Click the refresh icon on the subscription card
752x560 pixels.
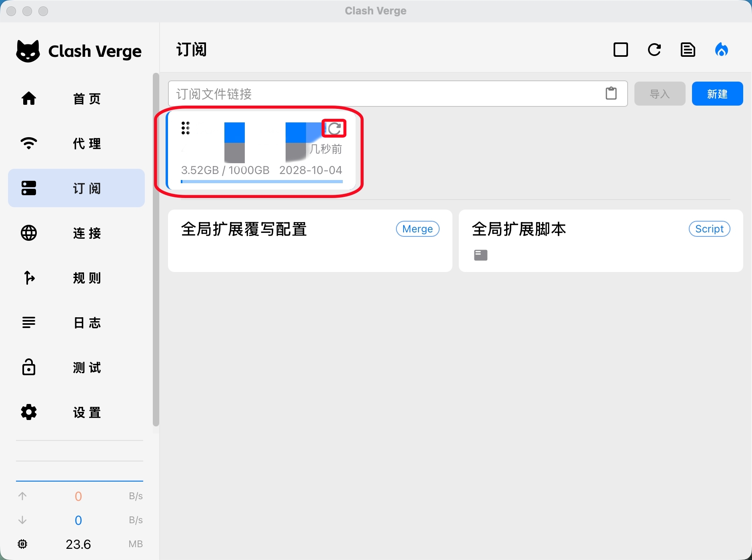pos(334,128)
